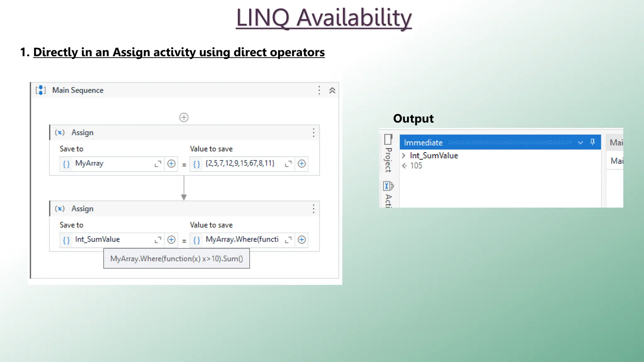Click the Immediate panel title
This screenshot has height=362, width=644.
pyautogui.click(x=423, y=143)
